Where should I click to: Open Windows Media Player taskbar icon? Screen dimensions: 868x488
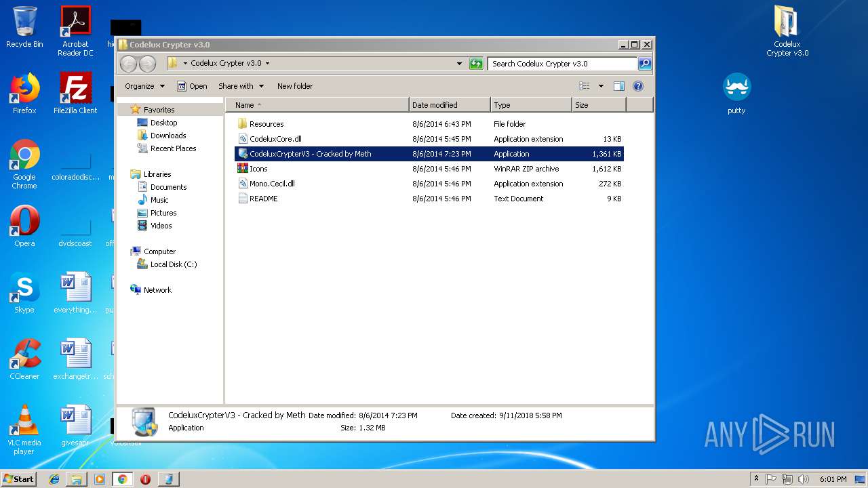pos(100,479)
